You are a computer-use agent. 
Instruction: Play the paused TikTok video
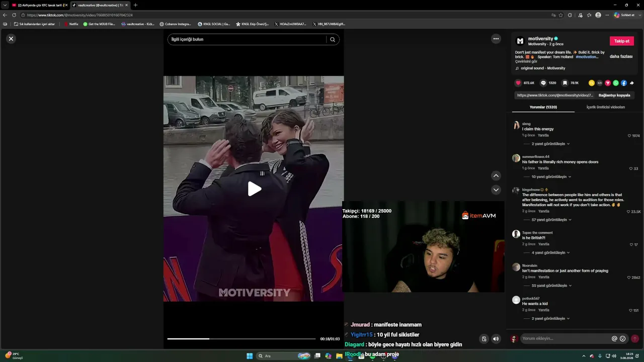(x=254, y=189)
